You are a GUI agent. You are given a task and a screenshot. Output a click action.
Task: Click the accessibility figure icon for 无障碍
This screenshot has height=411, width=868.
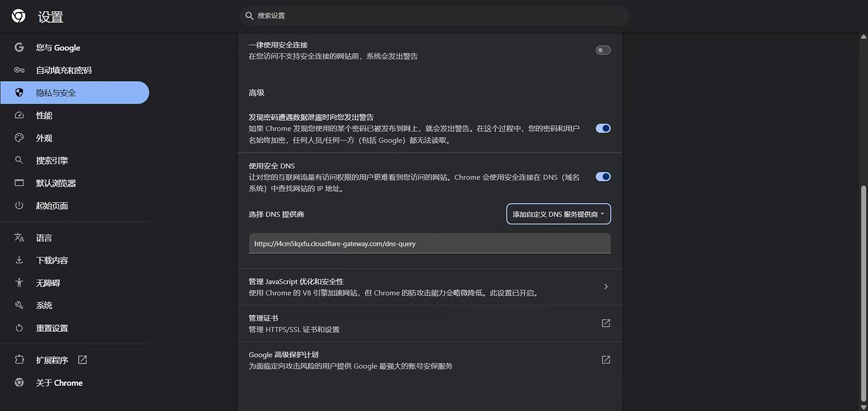19,283
